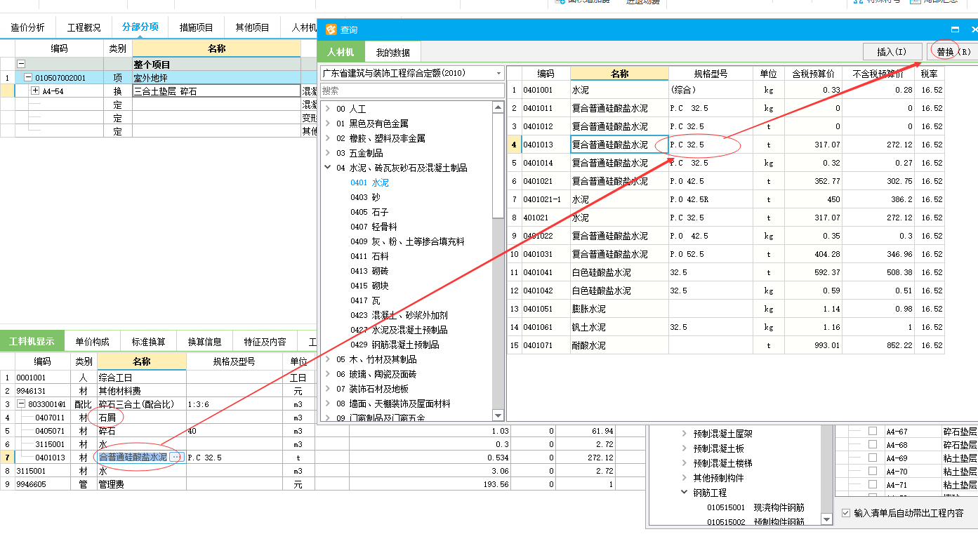The height and width of the screenshot is (560, 978).
Task: Open the 特征及内容 tab
Action: pos(265,342)
